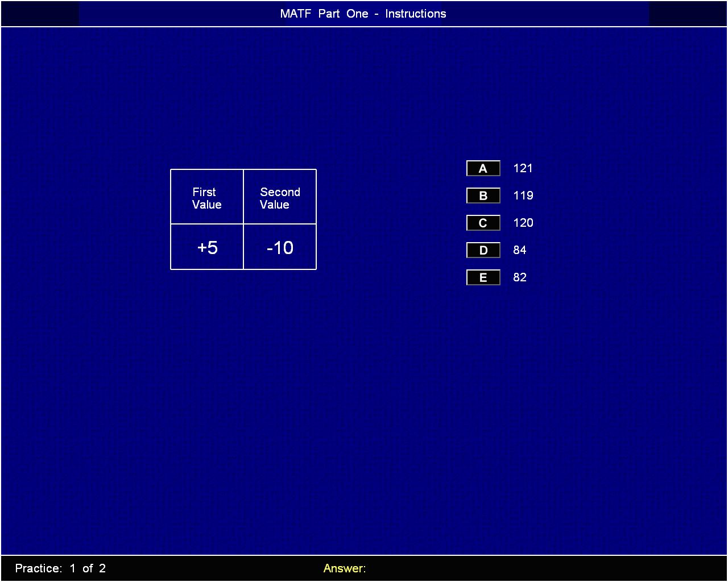Screen dimensions: 728x582
Task: Click the dark right title bar block
Action: (688, 14)
